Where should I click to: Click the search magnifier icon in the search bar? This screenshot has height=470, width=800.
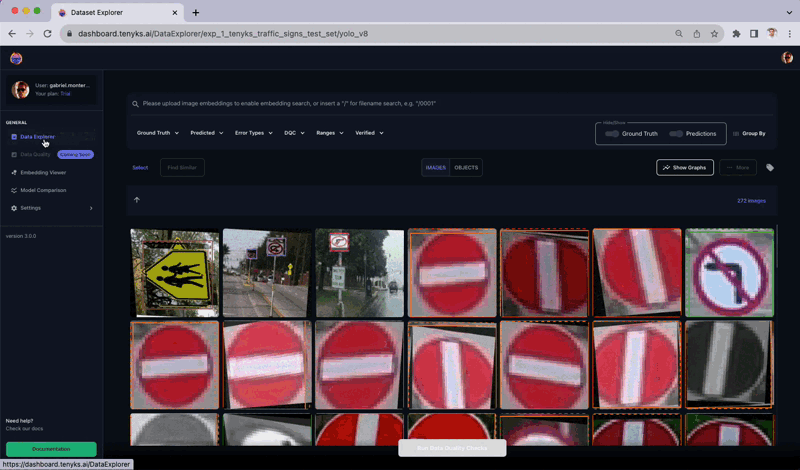point(135,104)
